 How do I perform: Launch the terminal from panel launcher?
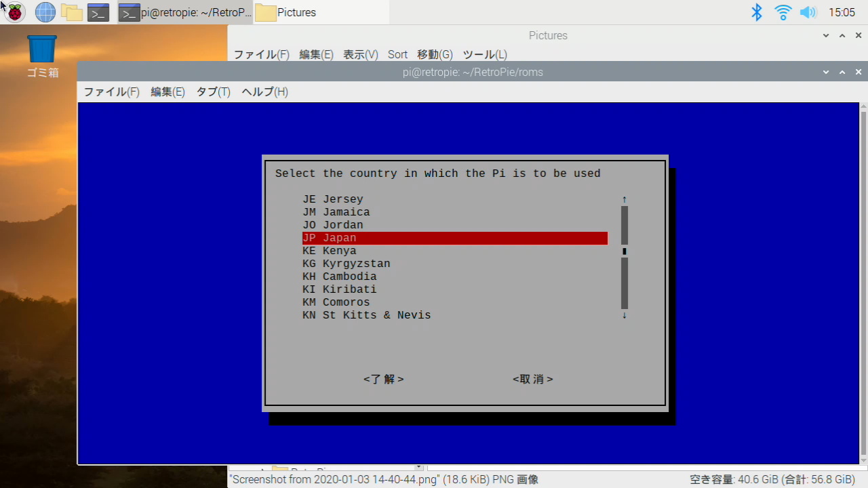98,12
